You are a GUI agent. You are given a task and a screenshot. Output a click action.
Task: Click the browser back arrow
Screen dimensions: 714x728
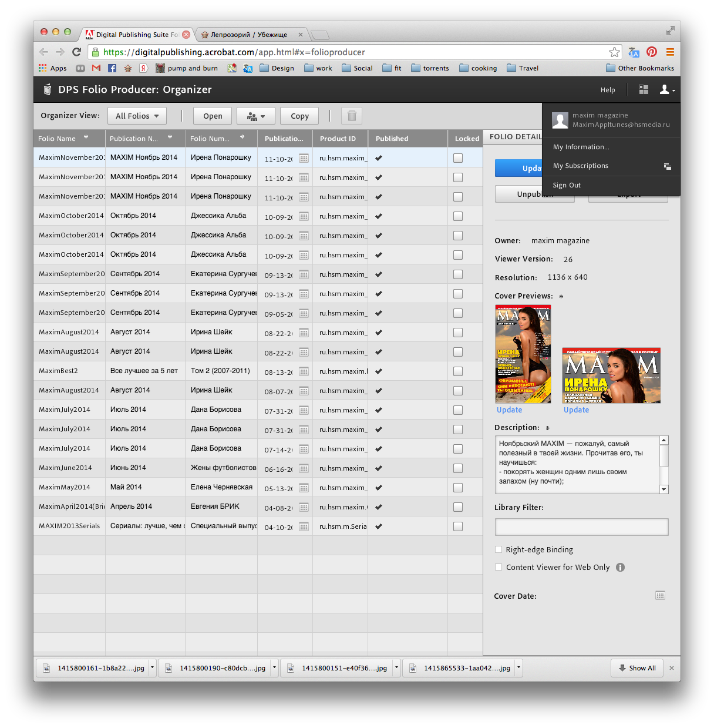(44, 52)
